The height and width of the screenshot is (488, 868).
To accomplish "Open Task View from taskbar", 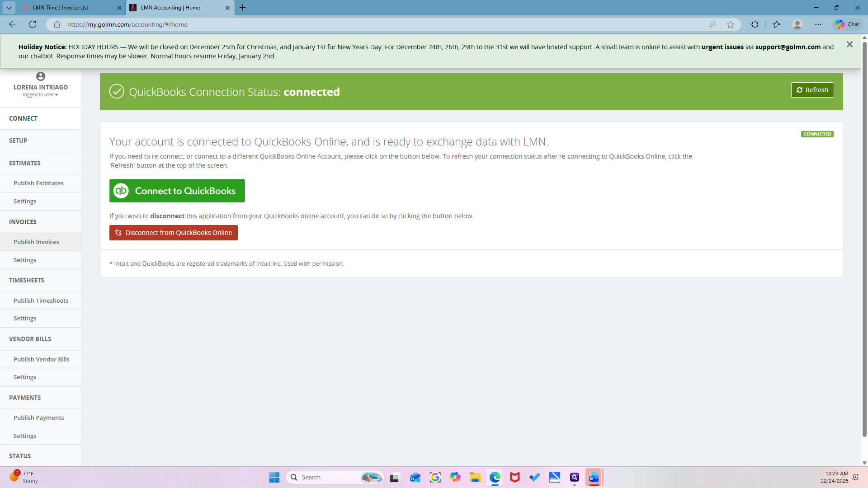I will [x=396, y=477].
